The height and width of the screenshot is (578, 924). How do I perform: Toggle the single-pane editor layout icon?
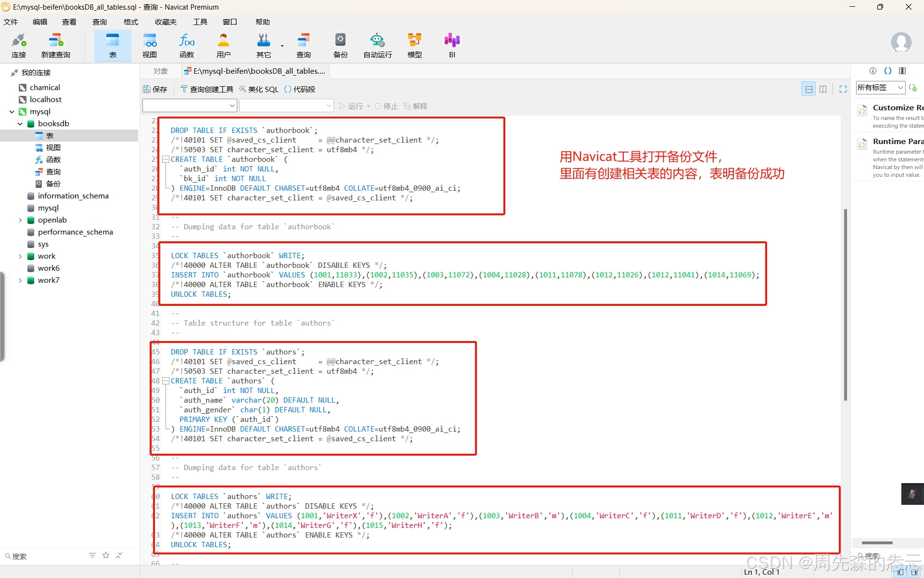point(808,89)
